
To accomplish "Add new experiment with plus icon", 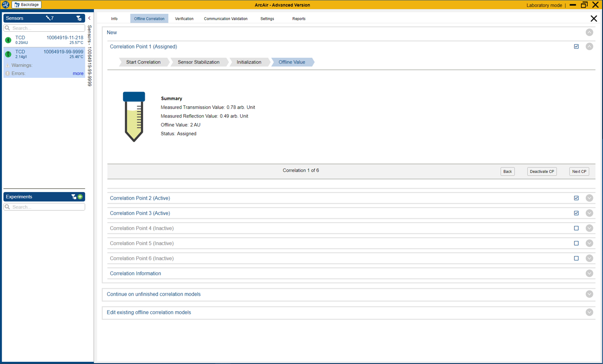I will (80, 197).
